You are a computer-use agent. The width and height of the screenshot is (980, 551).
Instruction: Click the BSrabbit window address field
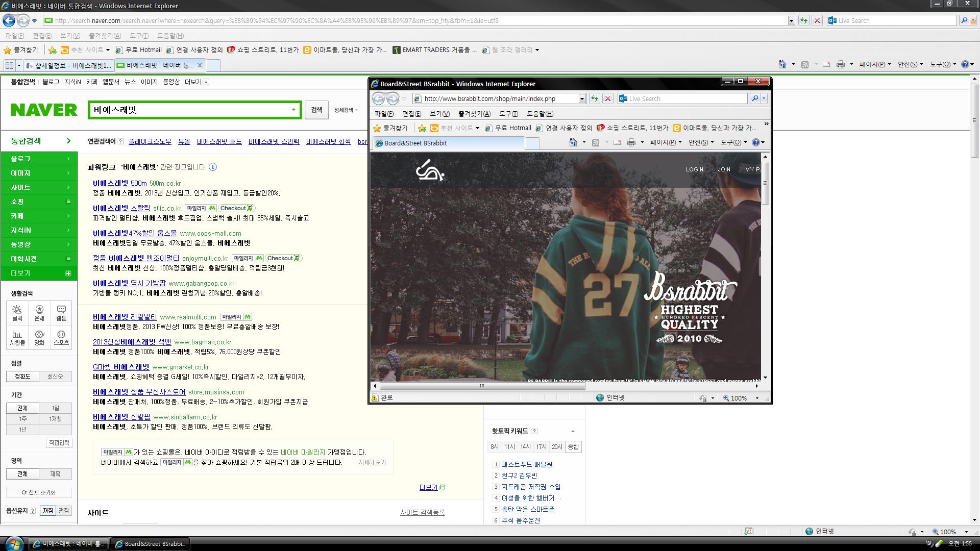point(500,98)
